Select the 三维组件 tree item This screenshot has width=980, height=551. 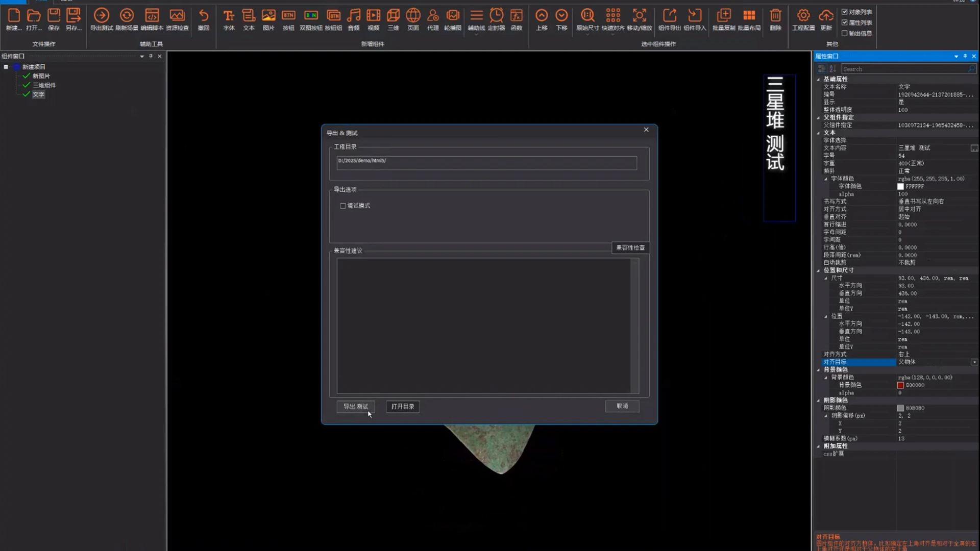point(44,85)
